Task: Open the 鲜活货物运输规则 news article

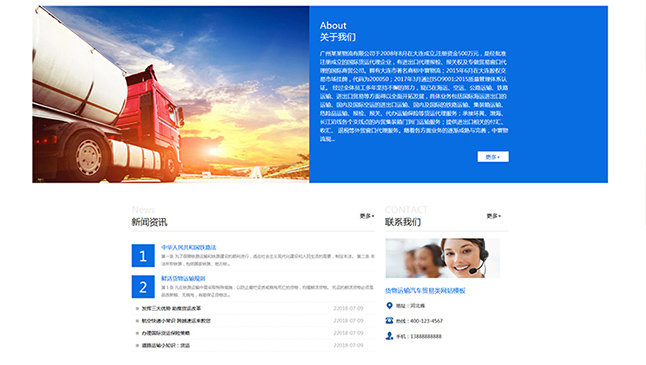Action: pos(183,278)
